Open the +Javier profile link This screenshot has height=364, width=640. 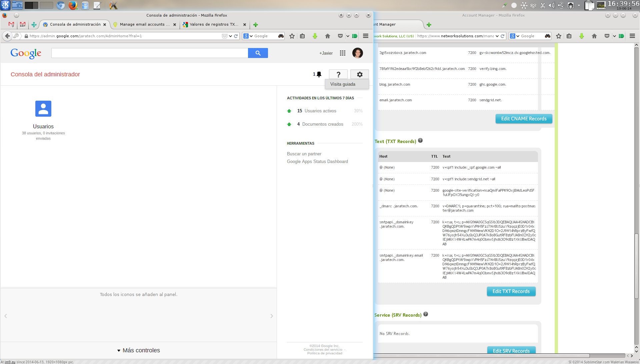point(326,53)
